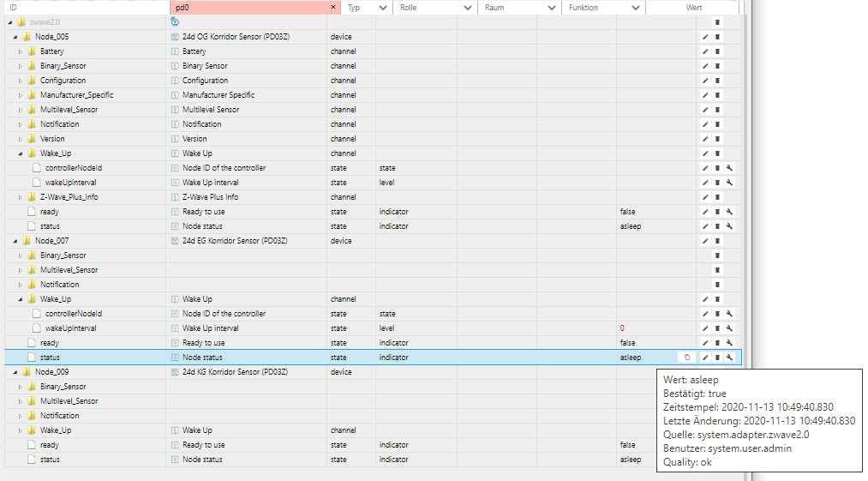Edit Node_005 wakeUpInterval state
Viewport: 868px width, 481px height.
705,183
